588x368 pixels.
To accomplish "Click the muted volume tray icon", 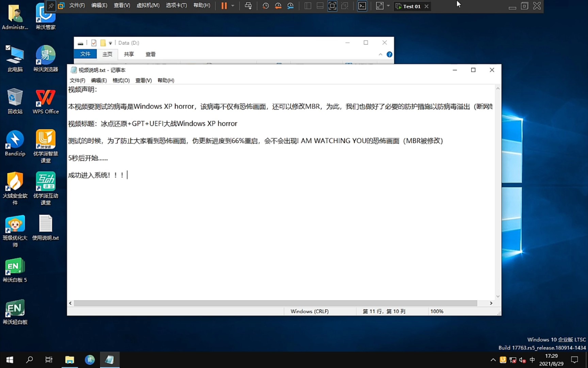I will coord(522,360).
